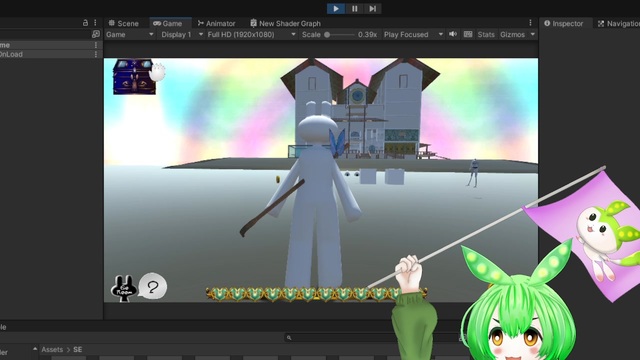The image size is (640, 360).
Task: Select the Inspector tab
Action: click(563, 23)
